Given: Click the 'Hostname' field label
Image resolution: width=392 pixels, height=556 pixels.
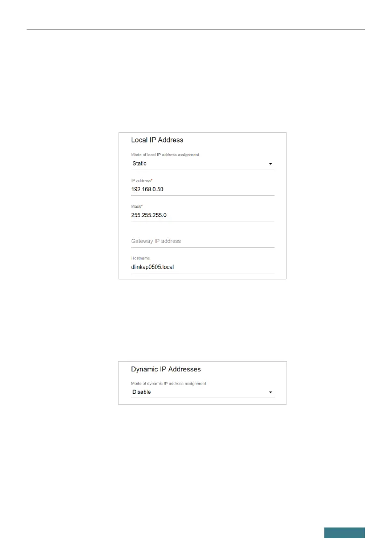Looking at the screenshot, I should (141, 258).
